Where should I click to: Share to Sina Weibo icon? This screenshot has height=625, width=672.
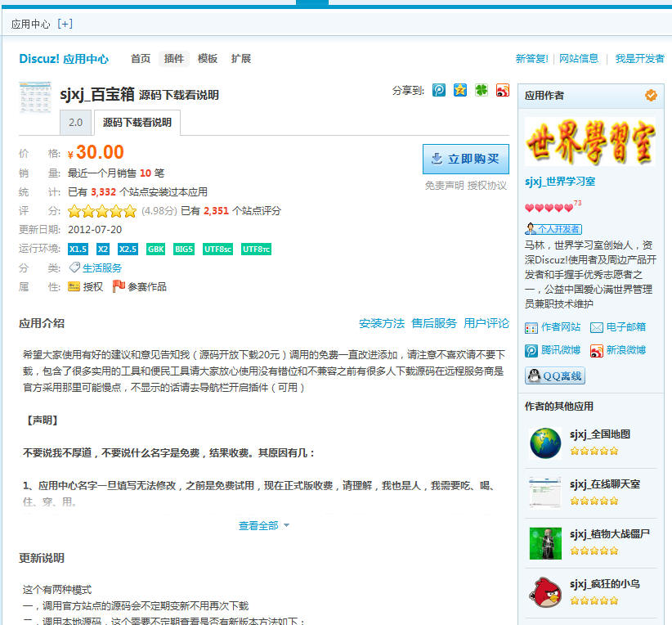point(502,90)
